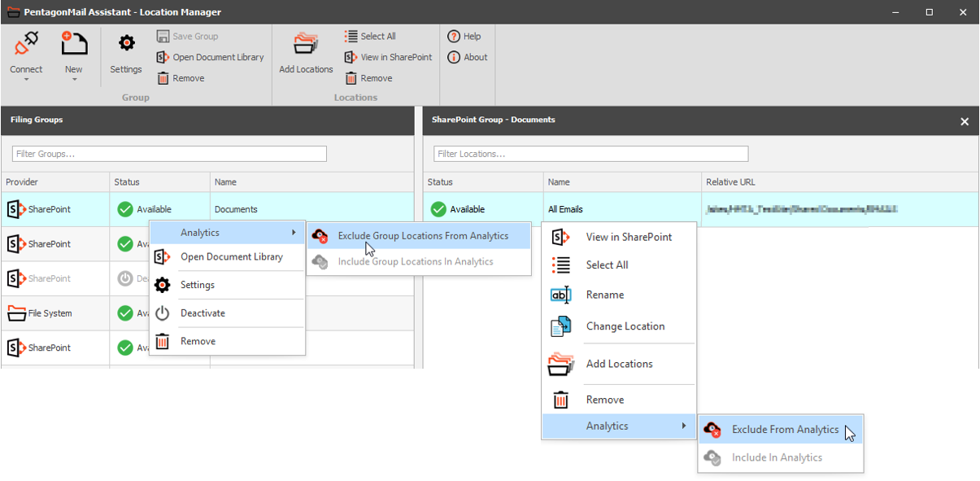This screenshot has width=980, height=481.
Task: Click Exclude Group Locations From Analytics
Action: coord(419,236)
